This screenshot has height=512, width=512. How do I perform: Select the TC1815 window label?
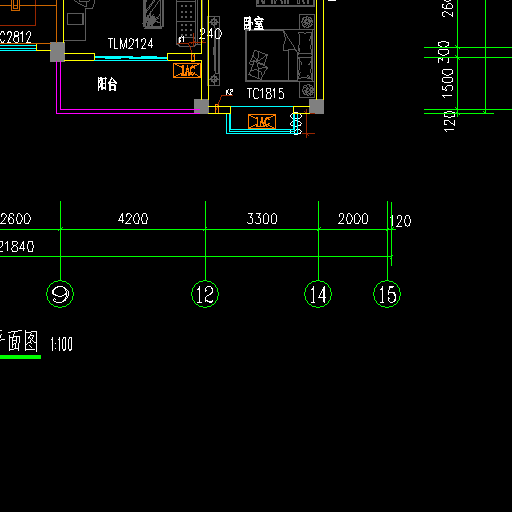(266, 94)
